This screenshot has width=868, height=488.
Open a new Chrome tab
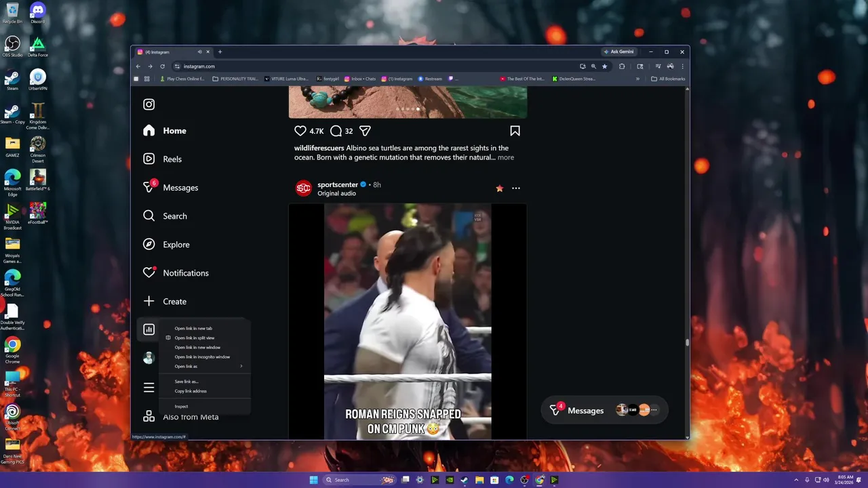(220, 52)
